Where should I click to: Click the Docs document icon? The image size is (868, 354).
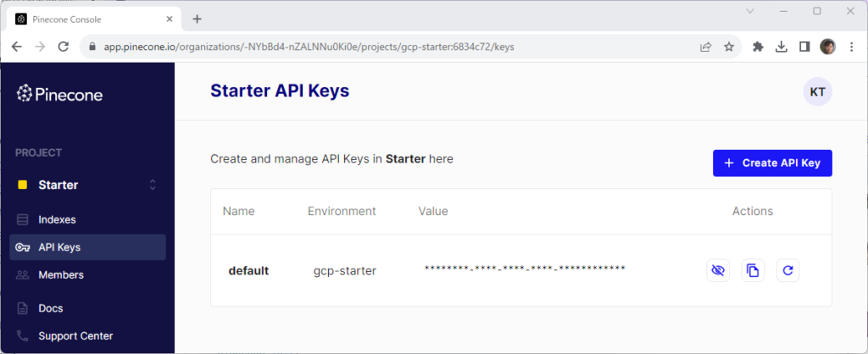[23, 308]
